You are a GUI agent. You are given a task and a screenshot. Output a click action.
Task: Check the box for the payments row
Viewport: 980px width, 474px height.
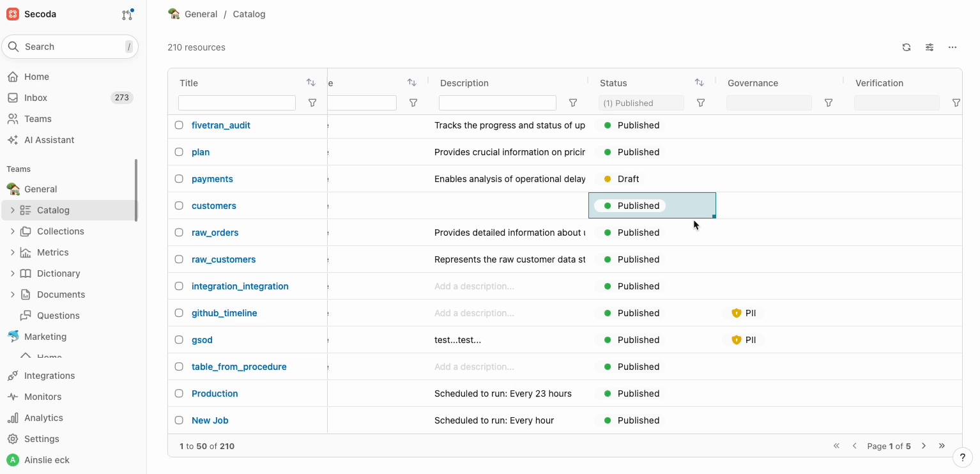179,179
